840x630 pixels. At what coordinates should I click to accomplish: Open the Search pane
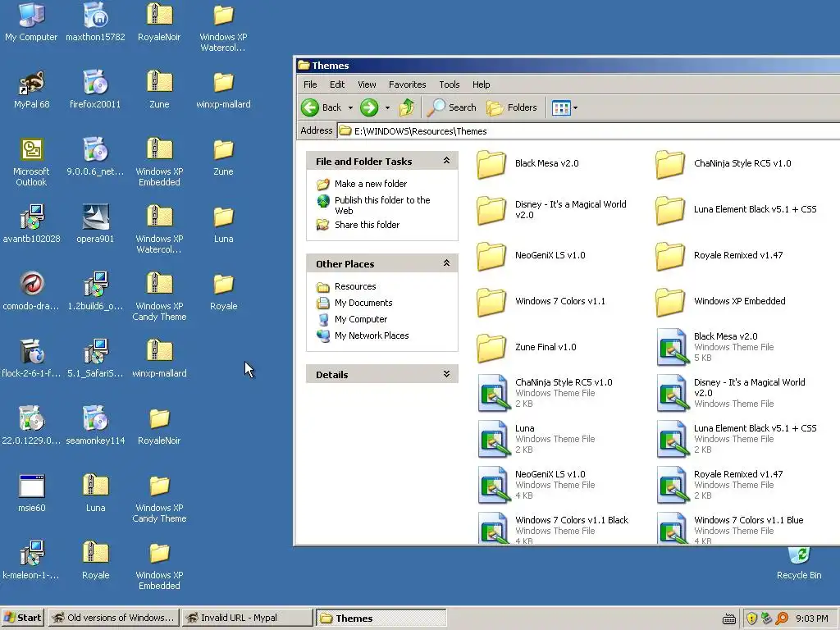point(452,107)
